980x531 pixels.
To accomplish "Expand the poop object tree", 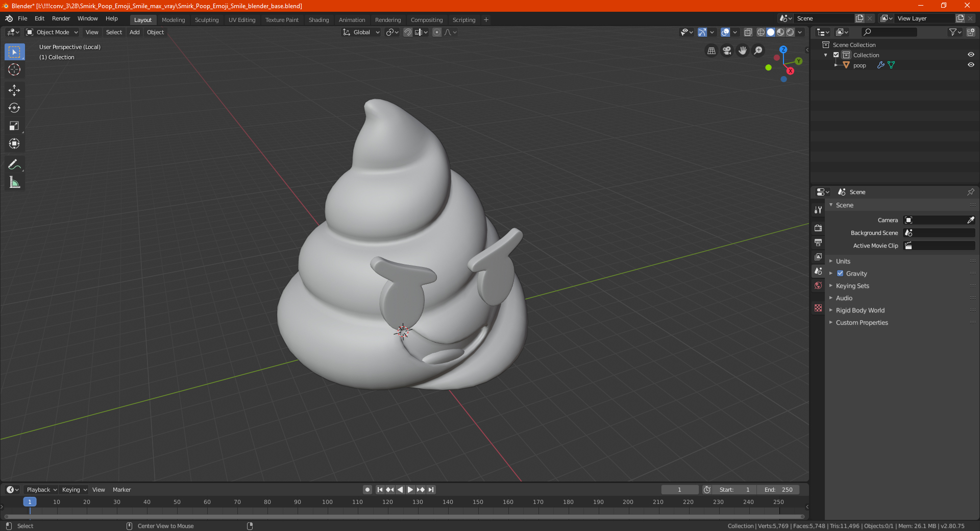I will [836, 65].
